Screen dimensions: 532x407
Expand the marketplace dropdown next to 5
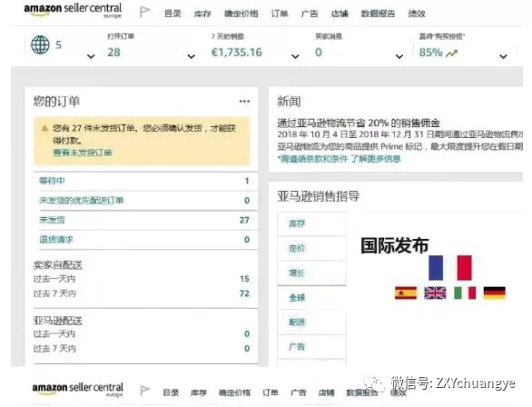(91, 56)
